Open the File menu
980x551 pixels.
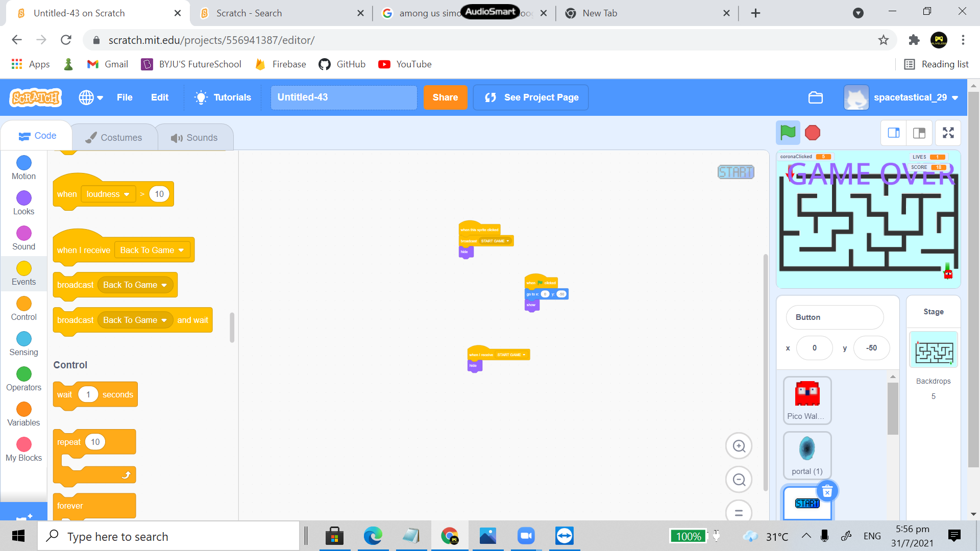[124, 97]
